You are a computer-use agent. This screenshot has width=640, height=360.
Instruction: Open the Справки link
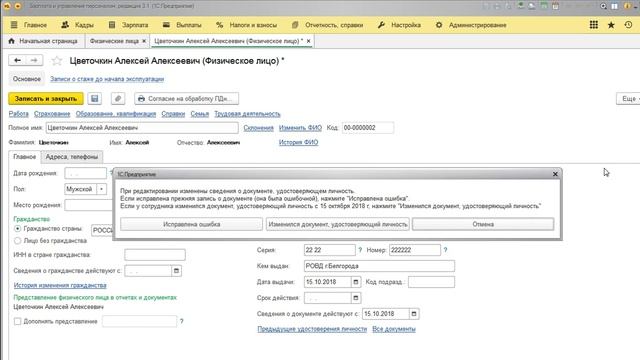coord(173,114)
